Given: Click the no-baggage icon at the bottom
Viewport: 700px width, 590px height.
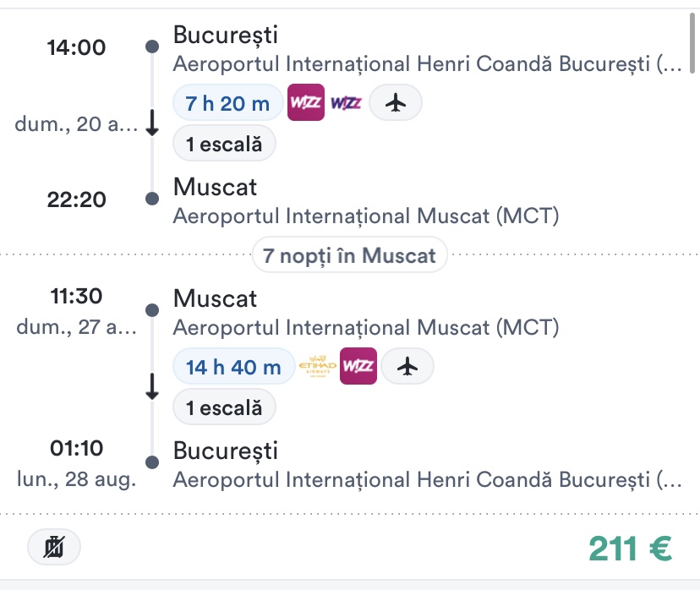Looking at the screenshot, I should click(x=54, y=548).
